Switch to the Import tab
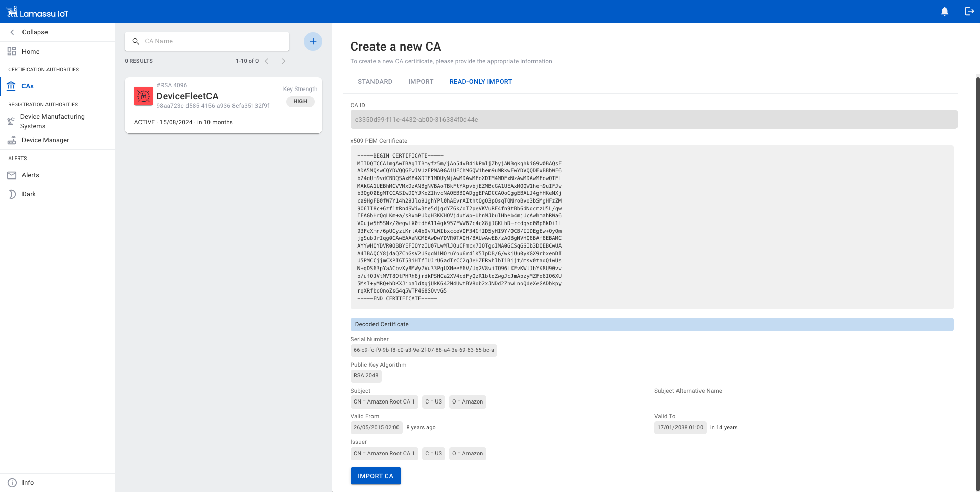This screenshot has width=980, height=492. [421, 82]
